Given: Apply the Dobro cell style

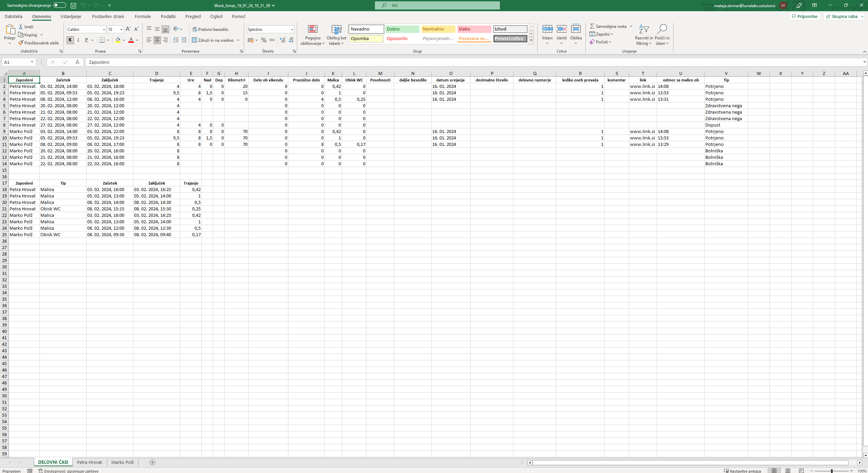Looking at the screenshot, I should 402,29.
